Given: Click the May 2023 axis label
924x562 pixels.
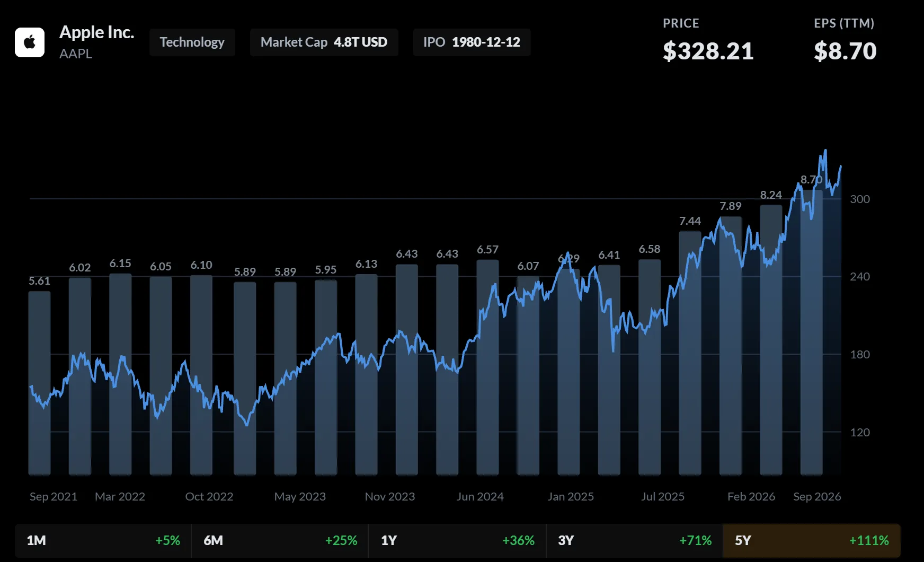Looking at the screenshot, I should pos(300,497).
